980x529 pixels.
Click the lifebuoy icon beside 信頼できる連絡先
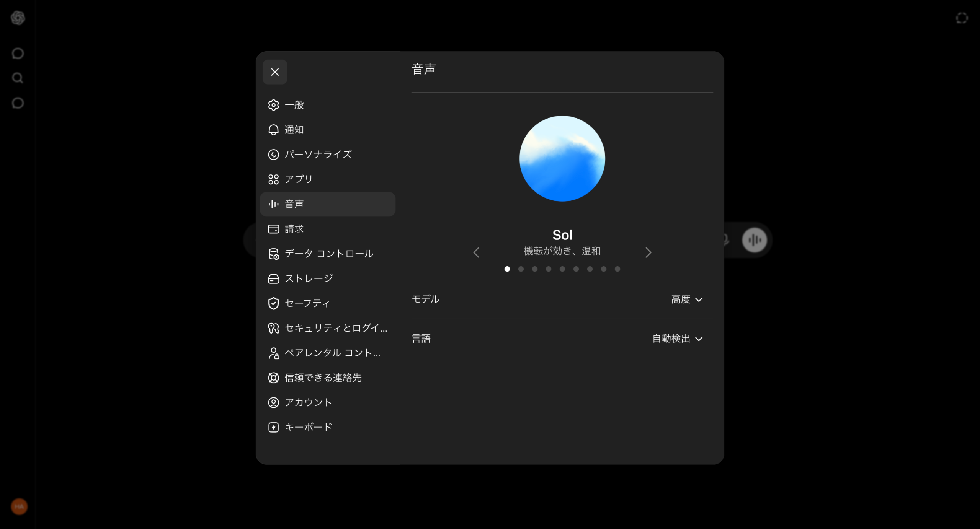(273, 378)
